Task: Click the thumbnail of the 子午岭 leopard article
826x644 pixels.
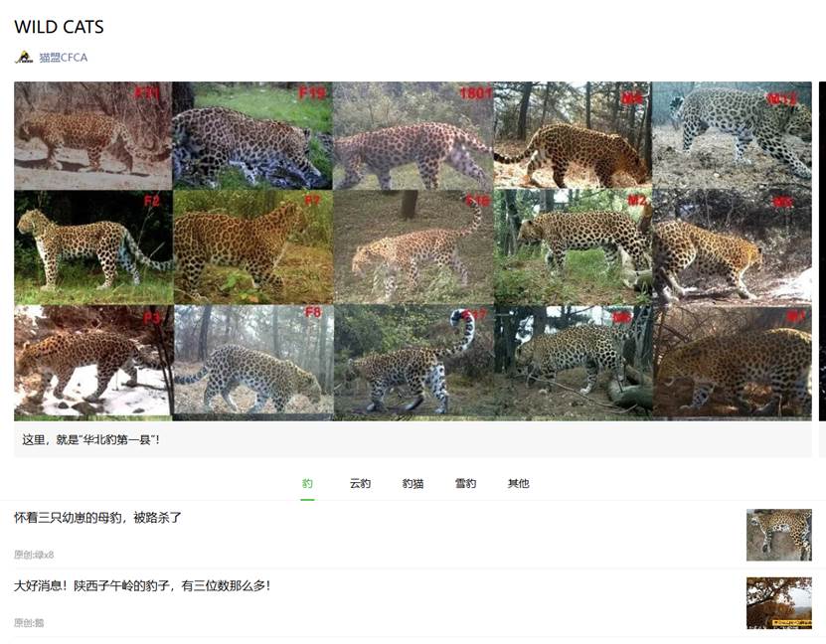Action: click(x=778, y=603)
